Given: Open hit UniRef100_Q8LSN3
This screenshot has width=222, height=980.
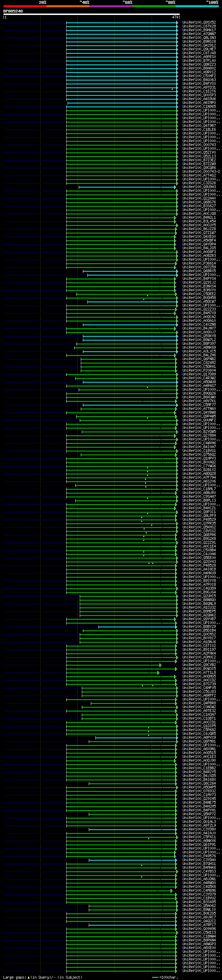Looking at the screenshot, I should [x=199, y=38].
